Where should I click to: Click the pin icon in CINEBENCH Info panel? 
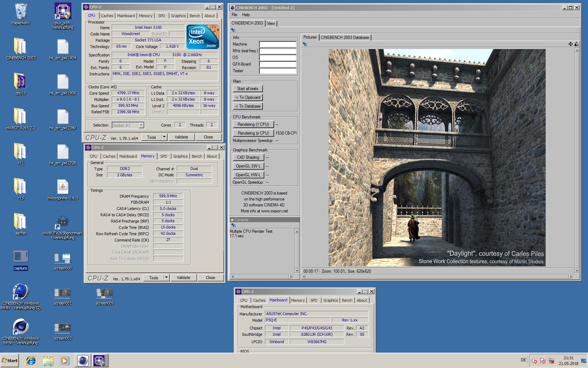pyautogui.click(x=233, y=30)
